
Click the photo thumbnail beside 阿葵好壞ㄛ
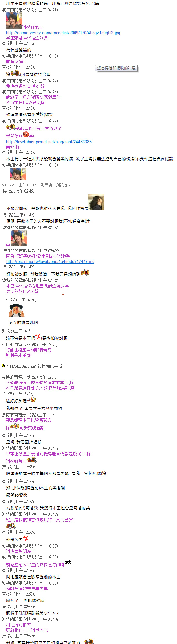[14, 21]
